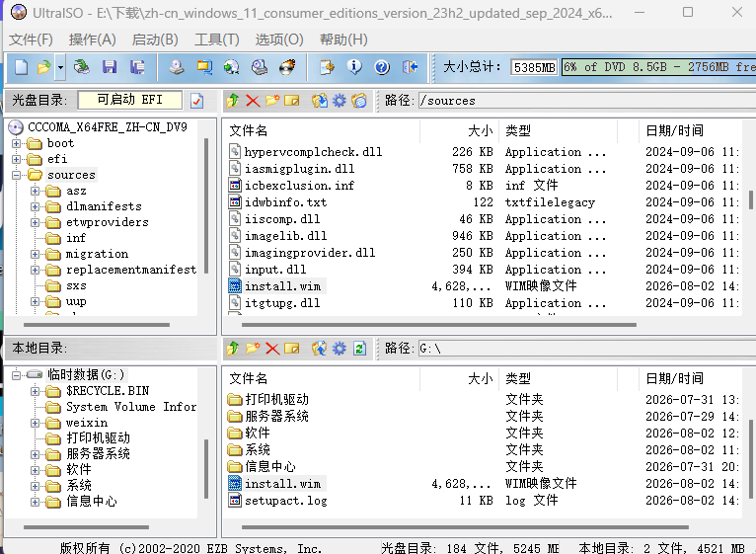
Task: Click the local path field showing G:\
Action: [x=587, y=348]
